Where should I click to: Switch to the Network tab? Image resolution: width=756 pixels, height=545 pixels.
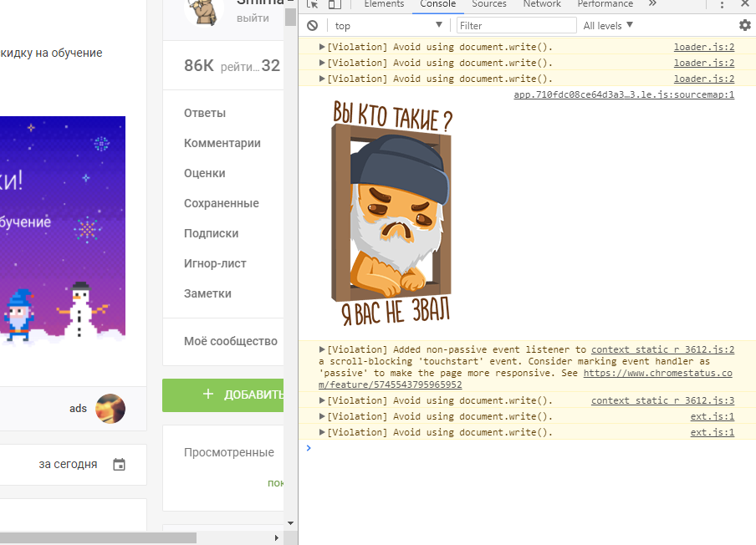coord(542,4)
